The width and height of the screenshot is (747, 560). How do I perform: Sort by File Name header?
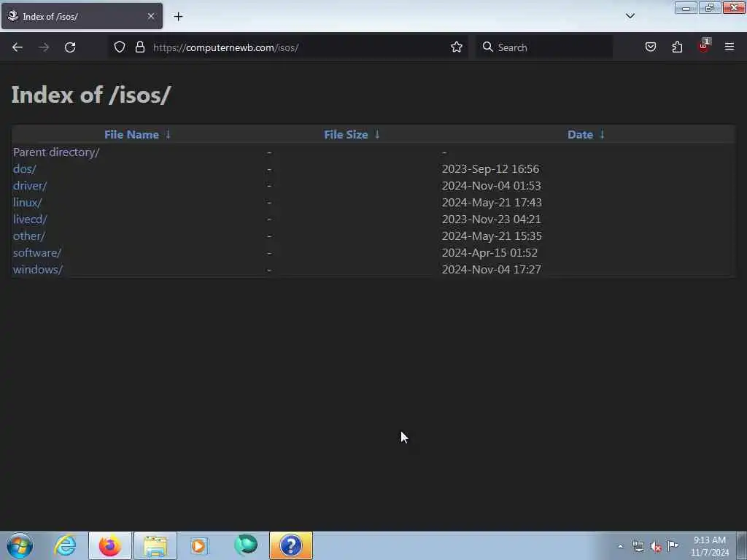[131, 135]
